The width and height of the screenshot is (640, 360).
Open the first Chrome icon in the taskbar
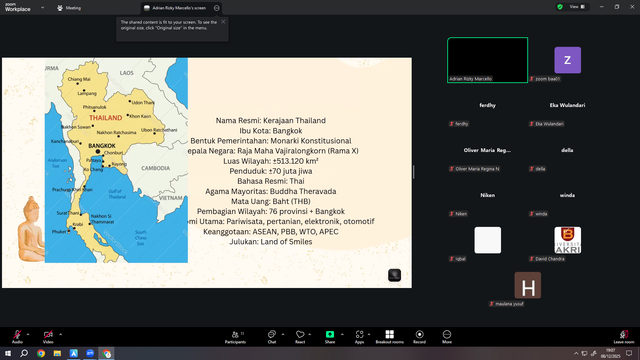(x=41, y=353)
